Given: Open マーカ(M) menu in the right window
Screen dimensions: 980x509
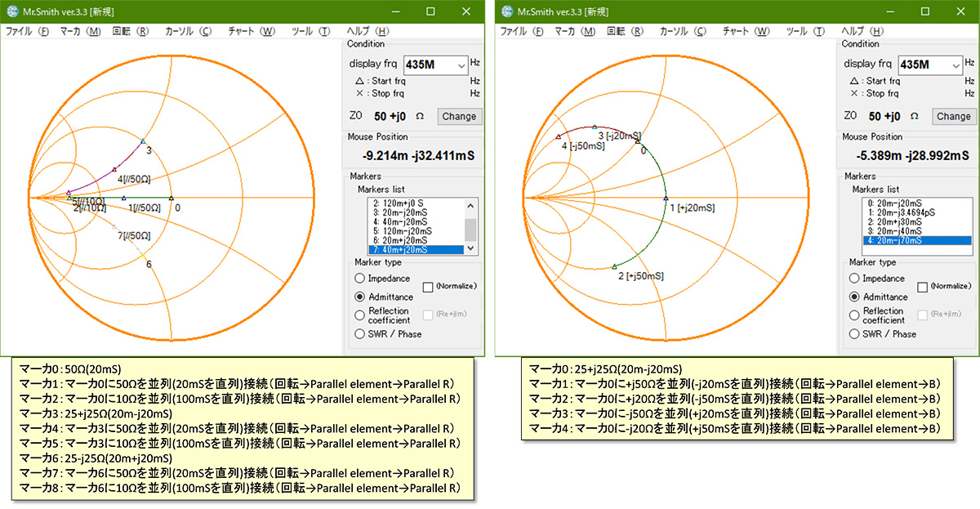Looking at the screenshot, I should click(576, 31).
